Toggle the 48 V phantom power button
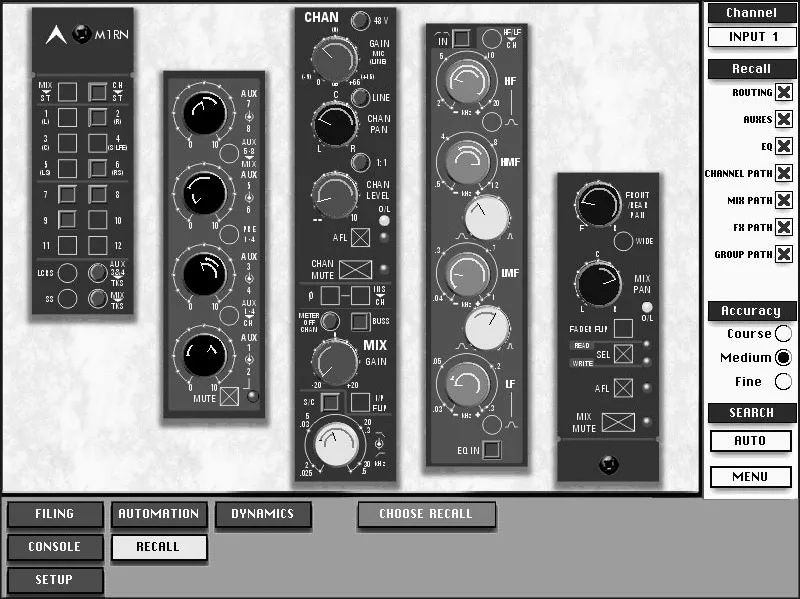This screenshot has width=800, height=599. pos(360,20)
